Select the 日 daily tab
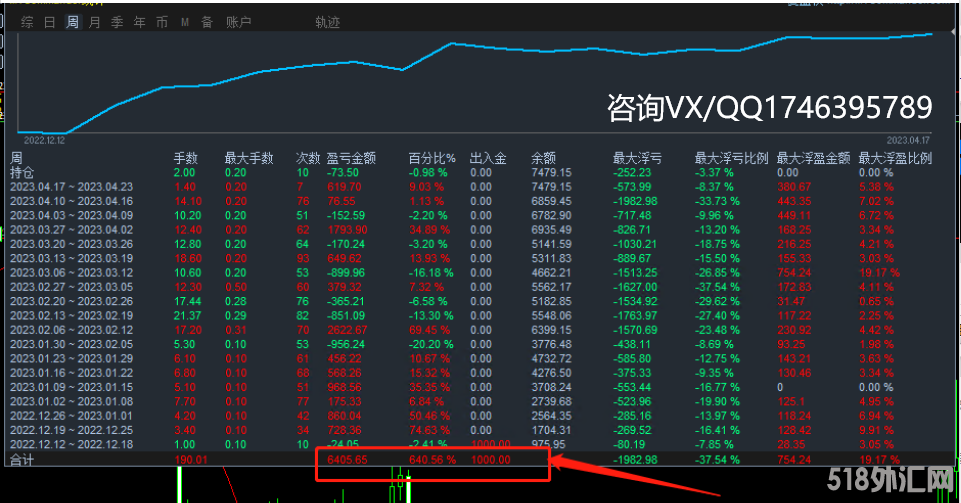Image resolution: width=961 pixels, height=503 pixels. pyautogui.click(x=50, y=22)
